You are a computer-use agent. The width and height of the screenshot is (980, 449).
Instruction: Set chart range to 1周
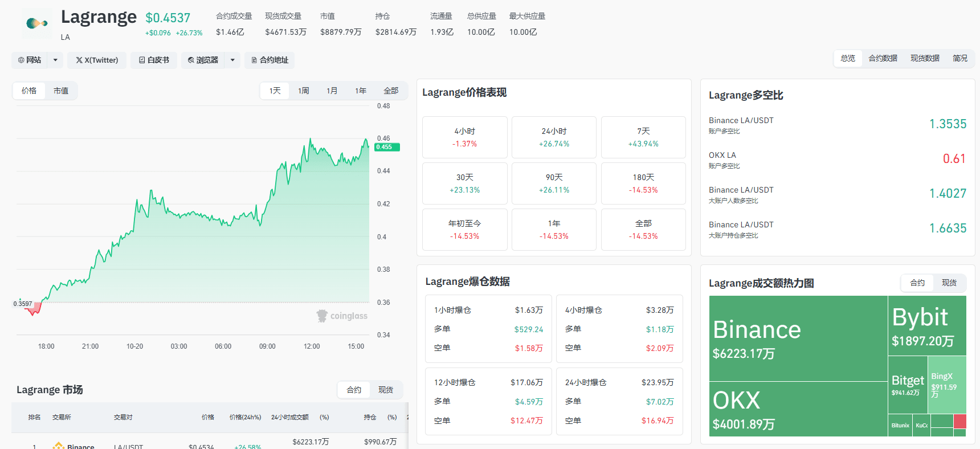pyautogui.click(x=304, y=91)
